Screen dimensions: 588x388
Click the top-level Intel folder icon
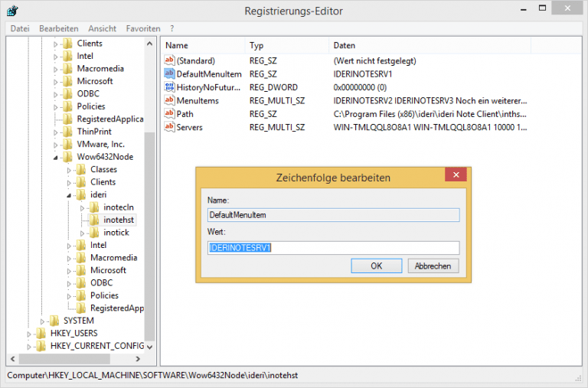coord(67,56)
